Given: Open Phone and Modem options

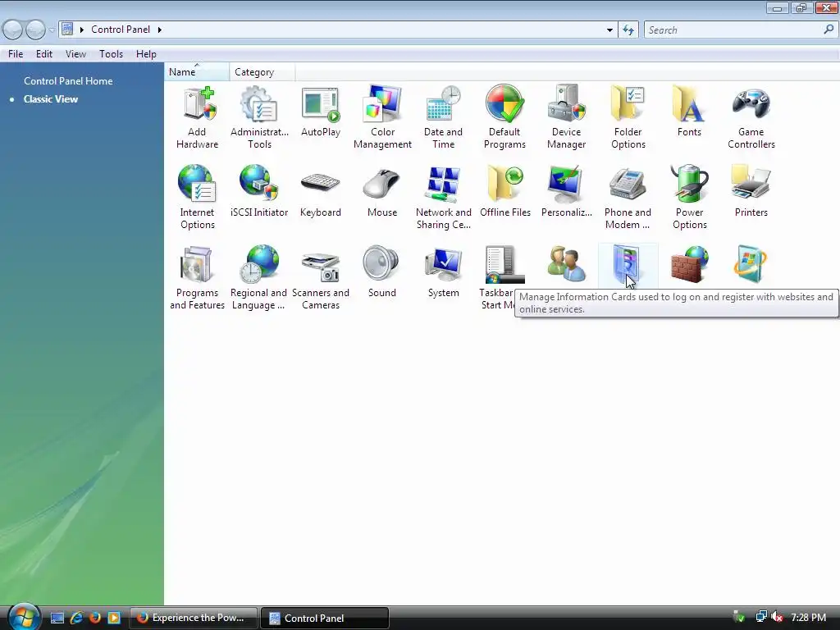Looking at the screenshot, I should [628, 197].
